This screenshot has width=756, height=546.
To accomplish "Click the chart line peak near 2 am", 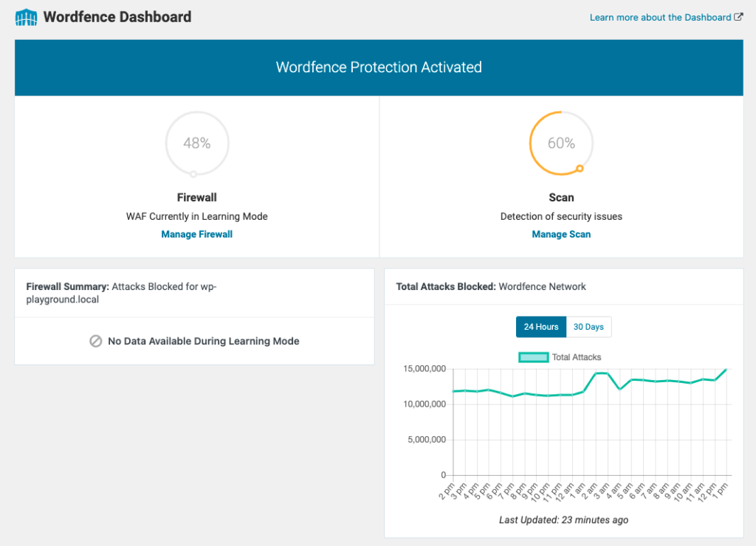I will (596, 373).
